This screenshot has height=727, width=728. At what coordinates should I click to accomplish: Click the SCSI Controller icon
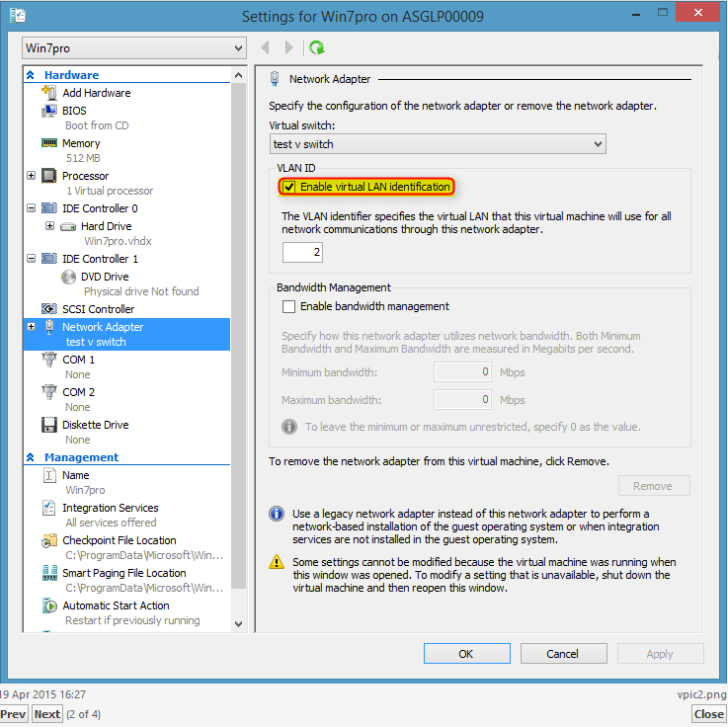click(x=48, y=309)
